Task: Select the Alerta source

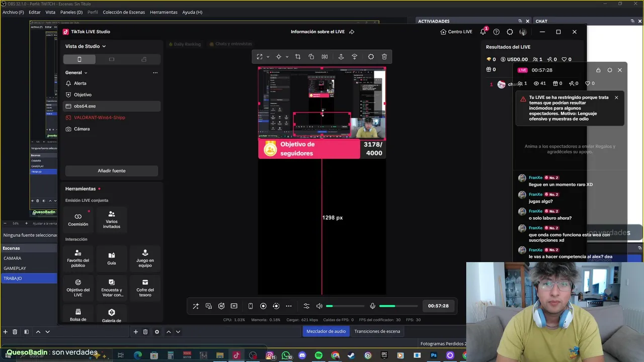Action: click(112, 83)
